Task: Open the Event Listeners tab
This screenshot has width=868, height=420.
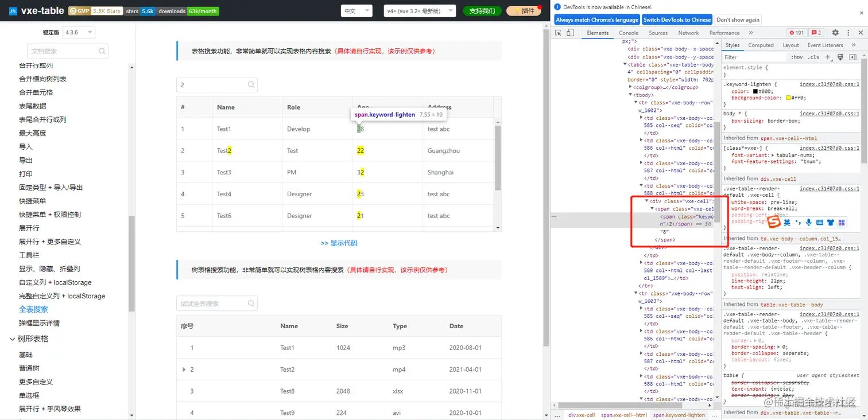Action: pos(825,45)
